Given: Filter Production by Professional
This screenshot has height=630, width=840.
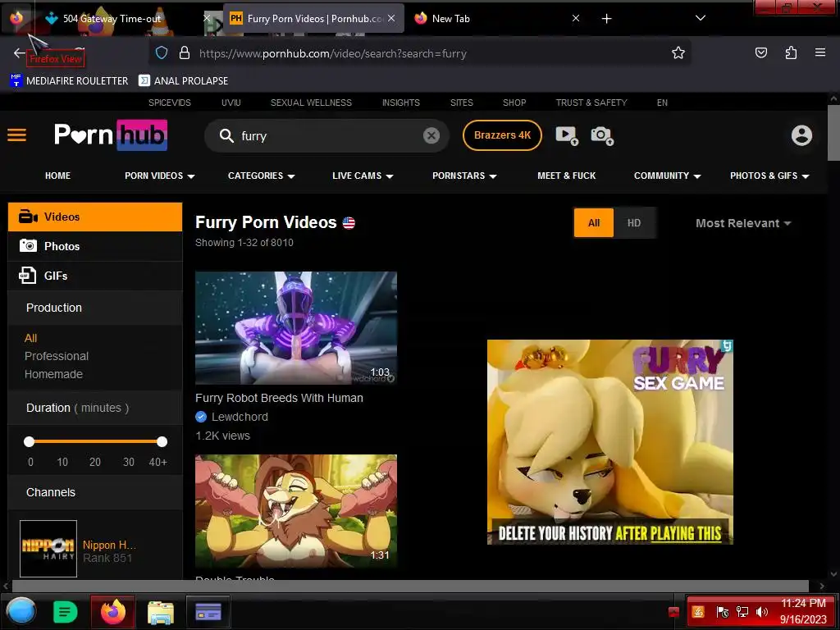Looking at the screenshot, I should (x=57, y=356).
